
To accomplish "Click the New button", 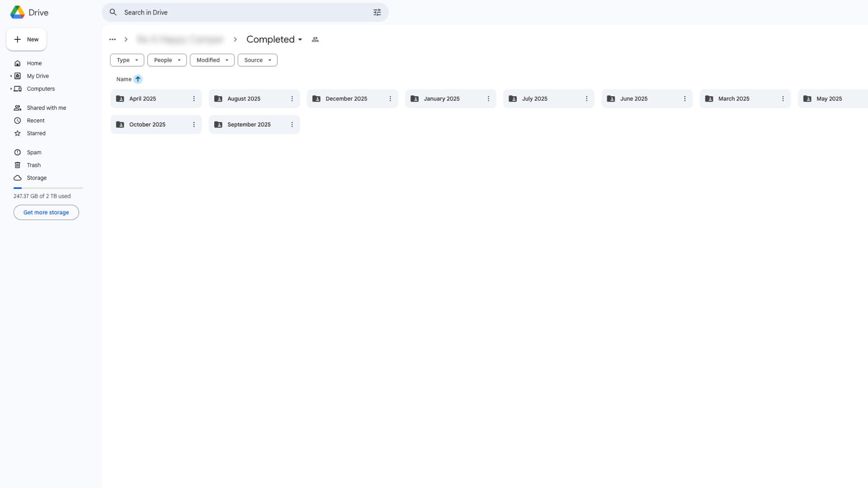I will pyautogui.click(x=26, y=40).
